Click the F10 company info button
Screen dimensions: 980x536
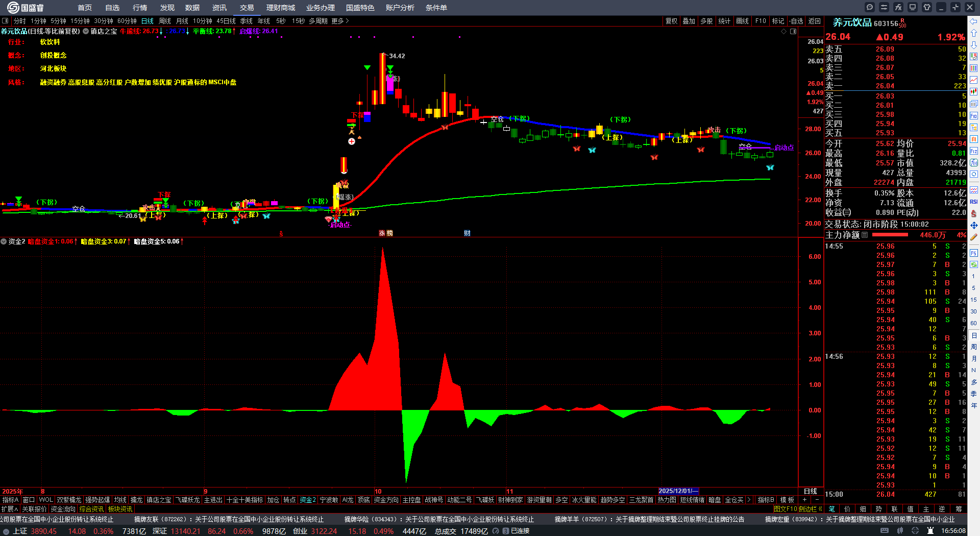(761, 21)
